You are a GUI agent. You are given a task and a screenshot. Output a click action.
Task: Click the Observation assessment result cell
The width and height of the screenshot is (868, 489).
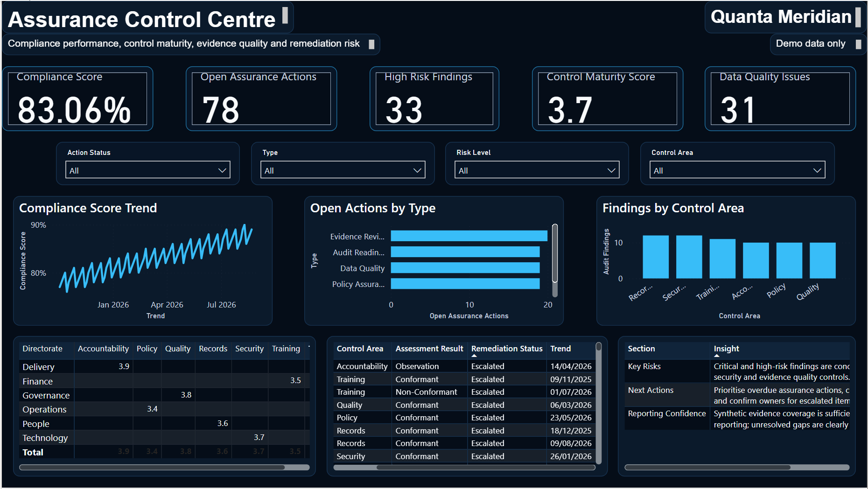(417, 366)
